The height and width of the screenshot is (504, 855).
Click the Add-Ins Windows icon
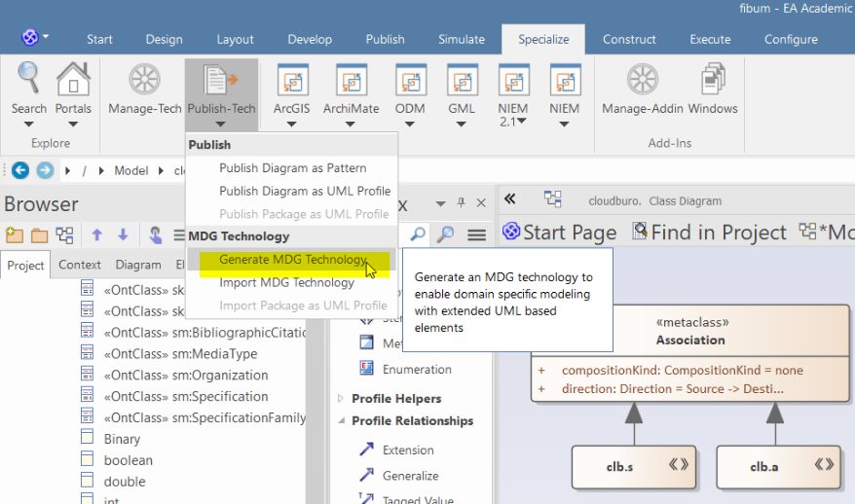(x=713, y=80)
